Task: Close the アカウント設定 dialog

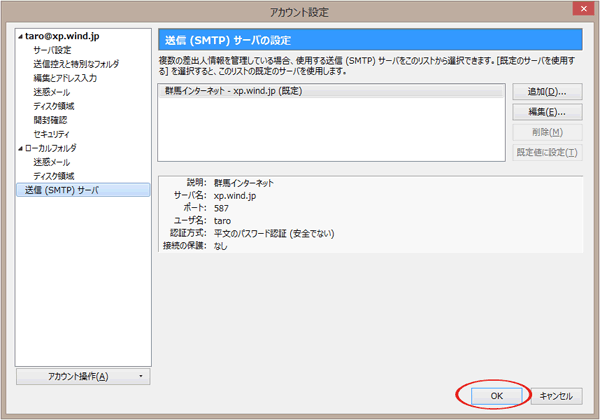Action: pyautogui.click(x=583, y=9)
